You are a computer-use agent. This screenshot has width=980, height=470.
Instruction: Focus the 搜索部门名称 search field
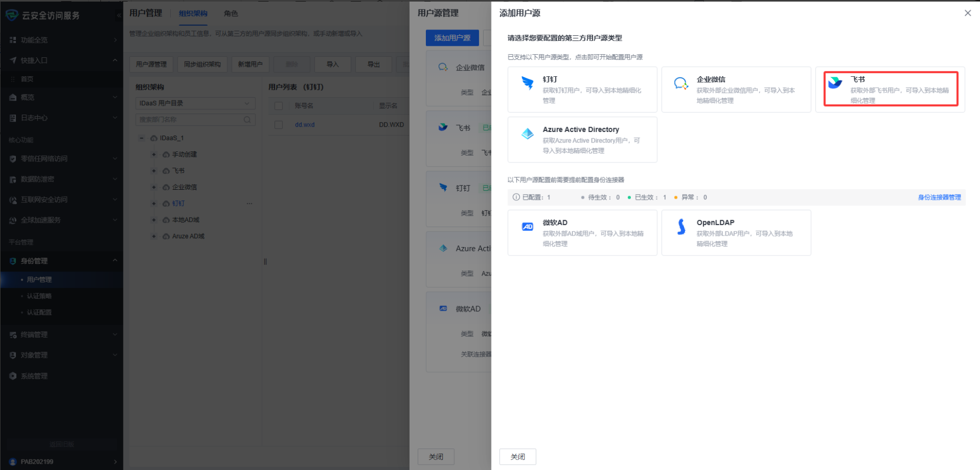pos(195,120)
